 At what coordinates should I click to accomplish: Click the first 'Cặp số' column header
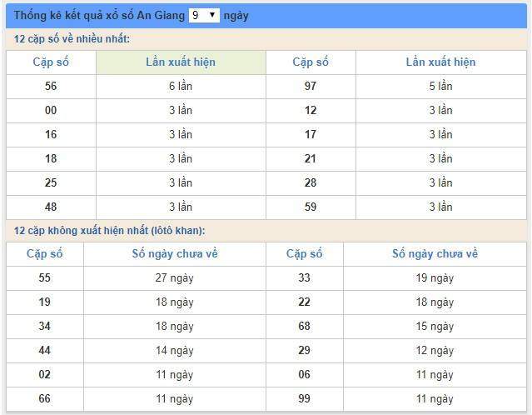[51, 62]
